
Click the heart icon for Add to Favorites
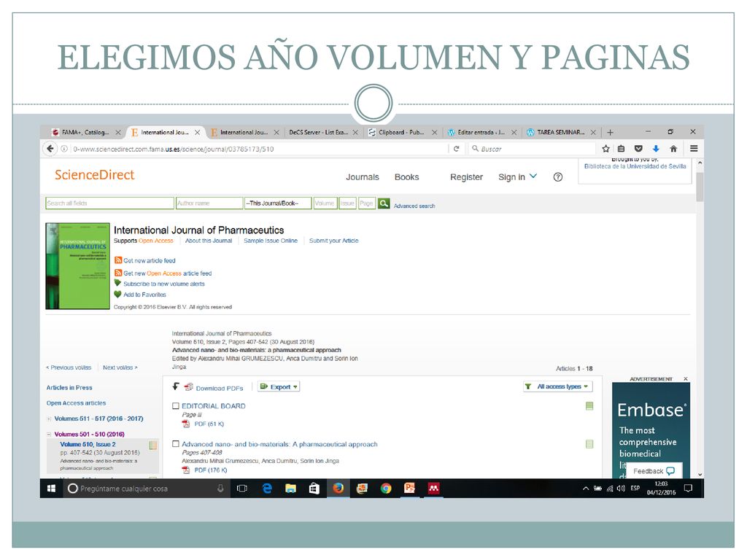117,295
